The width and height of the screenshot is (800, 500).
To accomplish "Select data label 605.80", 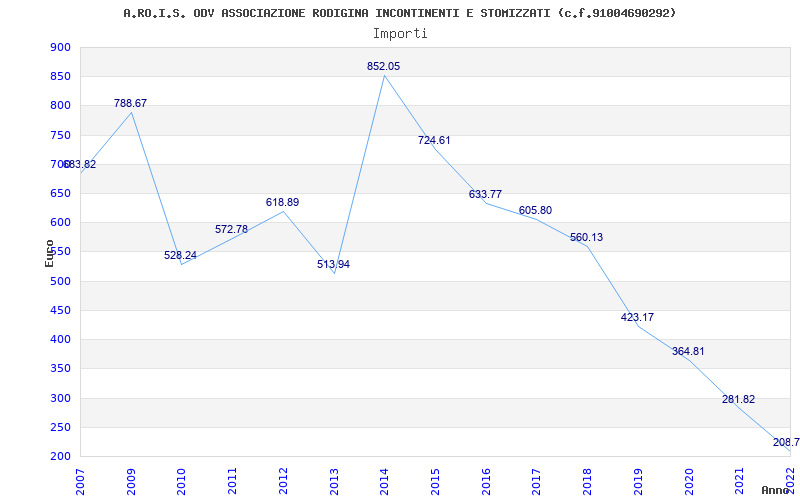I will coord(535,210).
